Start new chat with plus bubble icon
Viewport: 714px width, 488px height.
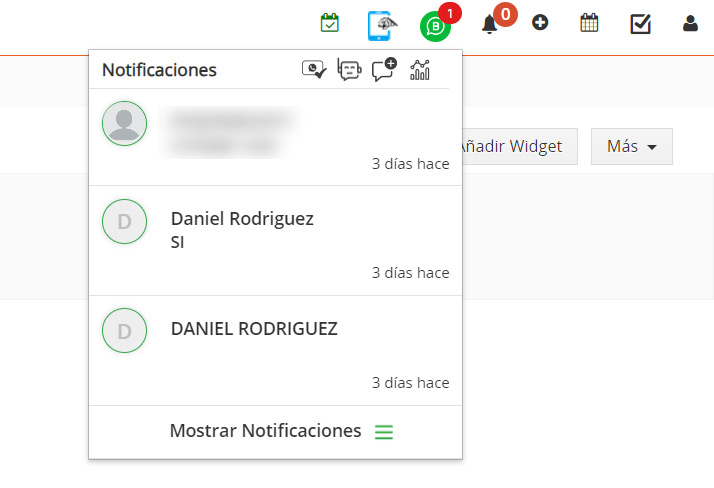pos(384,70)
